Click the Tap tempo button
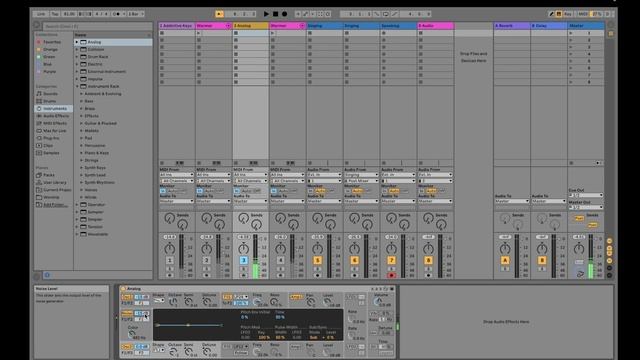Viewport: 640px width, 360px height. tap(55, 14)
